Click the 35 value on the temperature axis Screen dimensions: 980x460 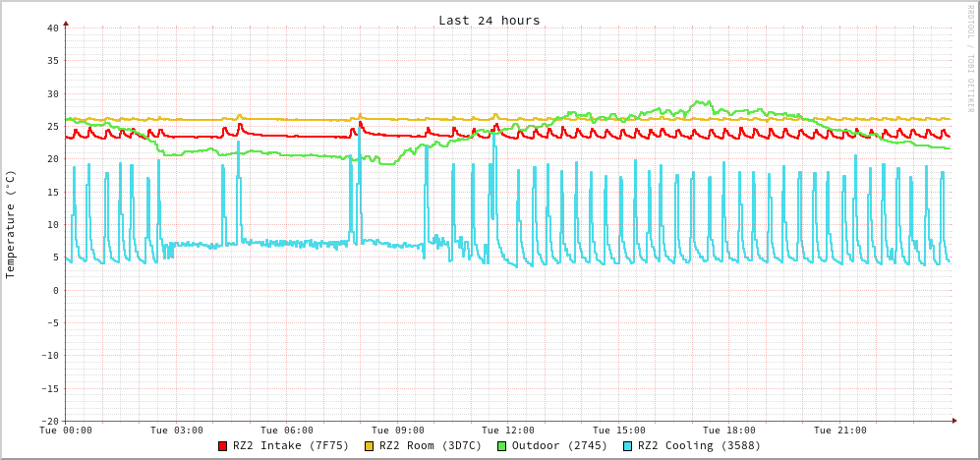[x=52, y=61]
